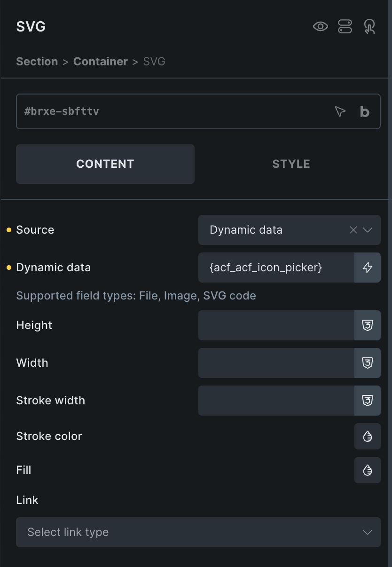Navigate to Section in breadcrumb
The height and width of the screenshot is (567, 392).
pyautogui.click(x=37, y=62)
